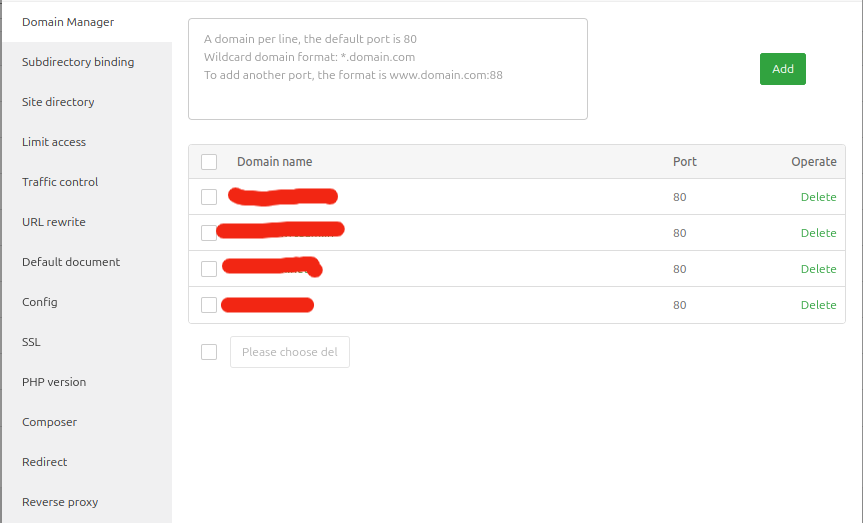The width and height of the screenshot is (863, 523).
Task: Click the green Add button
Action: pyautogui.click(x=782, y=69)
